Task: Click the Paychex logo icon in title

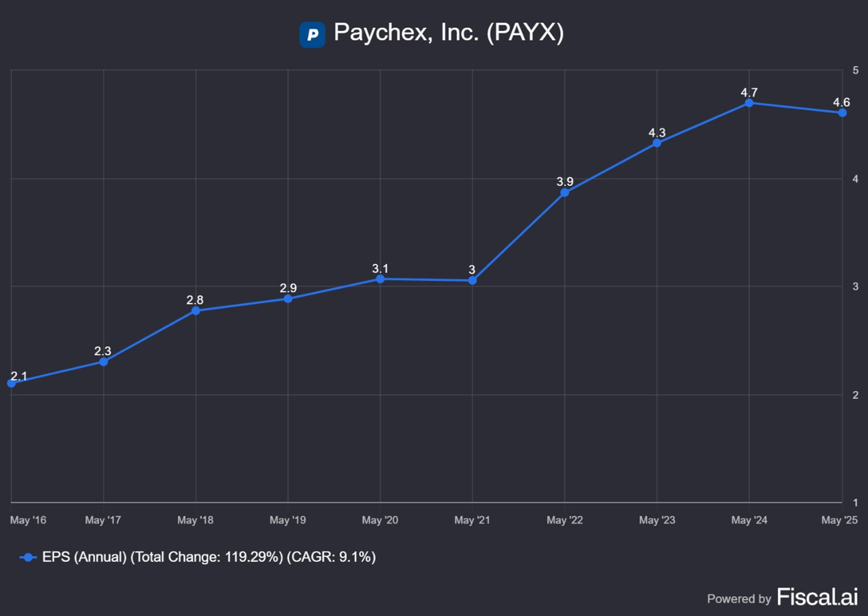Action: point(312,35)
